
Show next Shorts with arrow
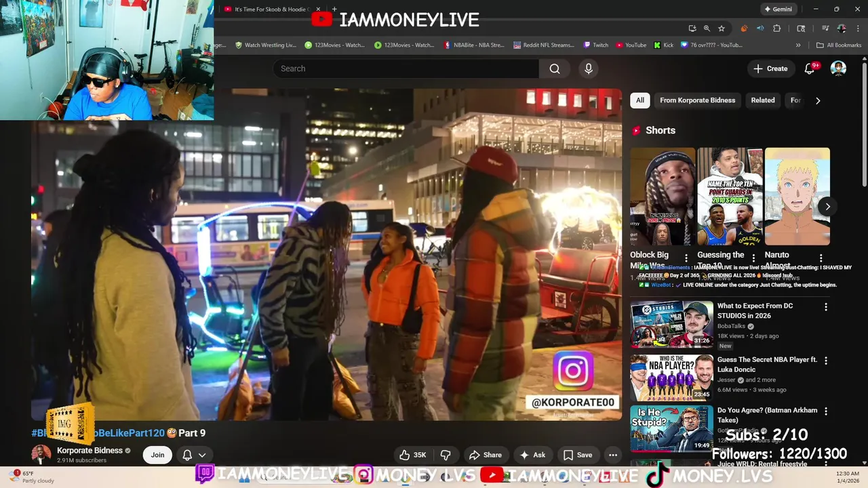click(x=827, y=207)
